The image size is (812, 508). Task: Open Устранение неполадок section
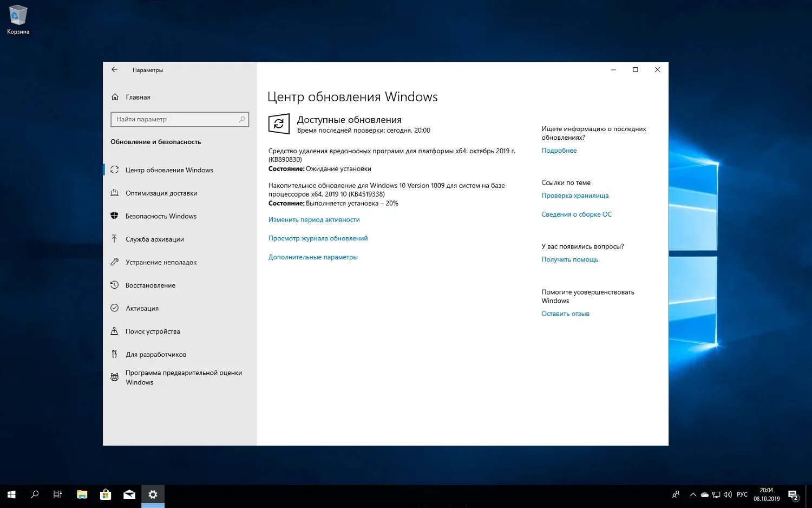click(x=161, y=262)
